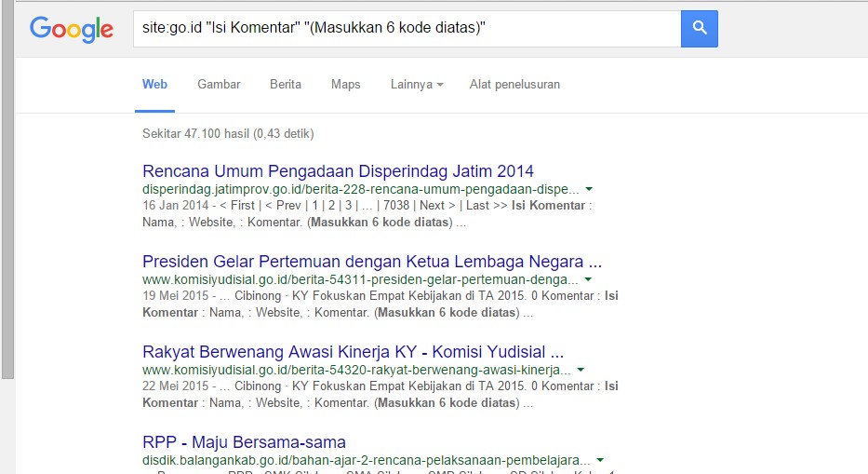Click the blue search magnifier button

[700, 28]
